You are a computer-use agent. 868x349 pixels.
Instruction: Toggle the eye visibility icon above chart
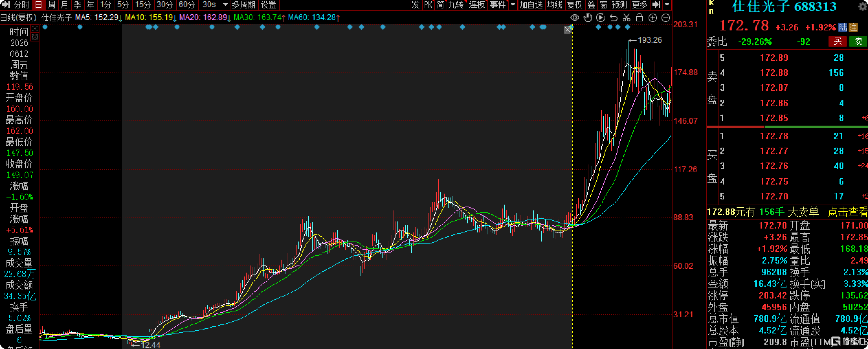tap(575, 17)
